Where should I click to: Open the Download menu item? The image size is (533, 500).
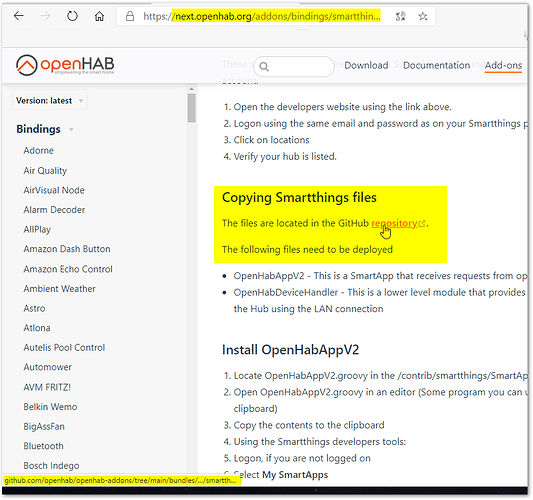click(x=366, y=65)
